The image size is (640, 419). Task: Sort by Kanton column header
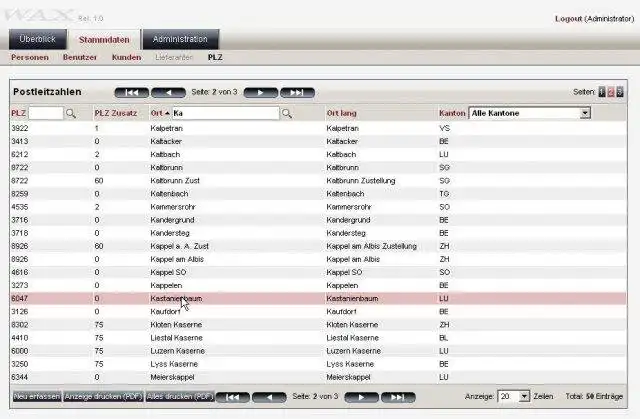452,113
